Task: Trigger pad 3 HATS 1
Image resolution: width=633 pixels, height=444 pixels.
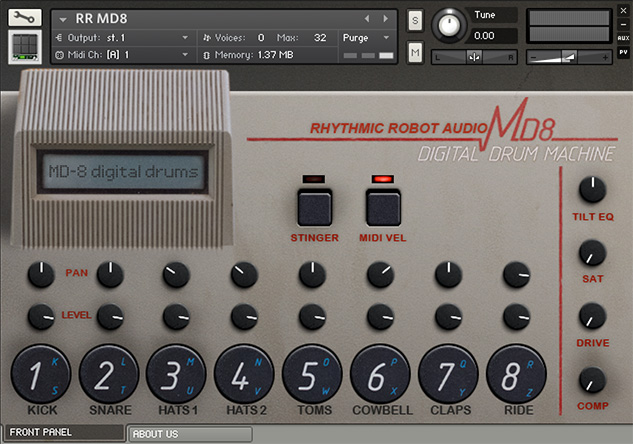Action: point(176,374)
